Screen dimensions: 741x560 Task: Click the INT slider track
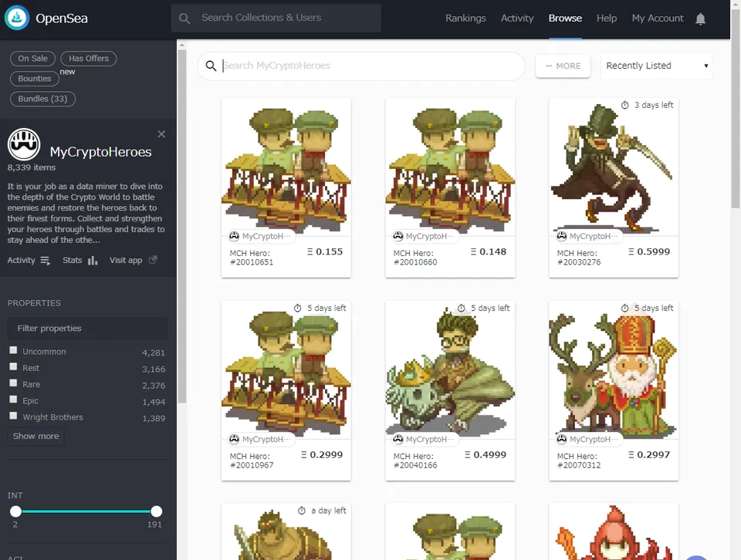click(x=86, y=511)
